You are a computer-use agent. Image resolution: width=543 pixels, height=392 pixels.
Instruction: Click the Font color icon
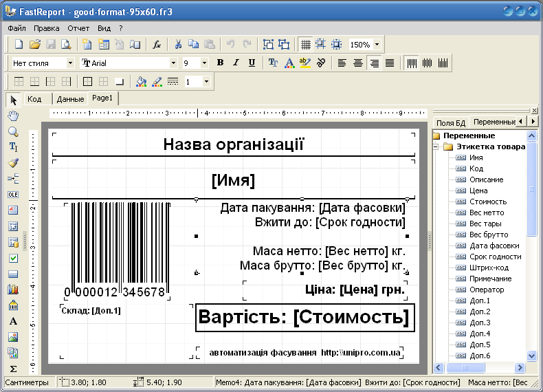(289, 63)
